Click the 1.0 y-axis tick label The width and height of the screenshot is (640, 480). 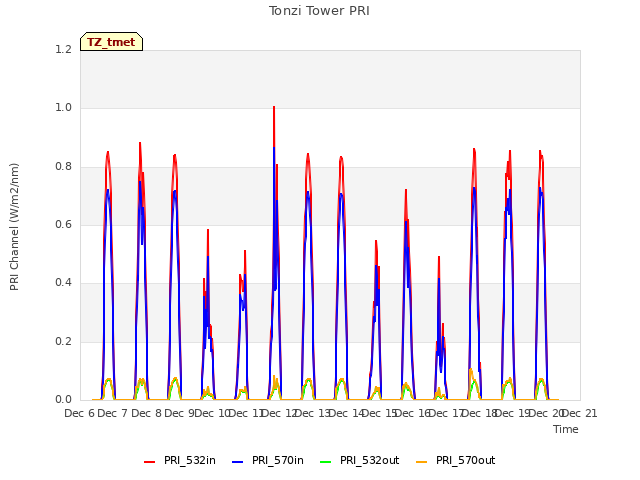click(63, 108)
